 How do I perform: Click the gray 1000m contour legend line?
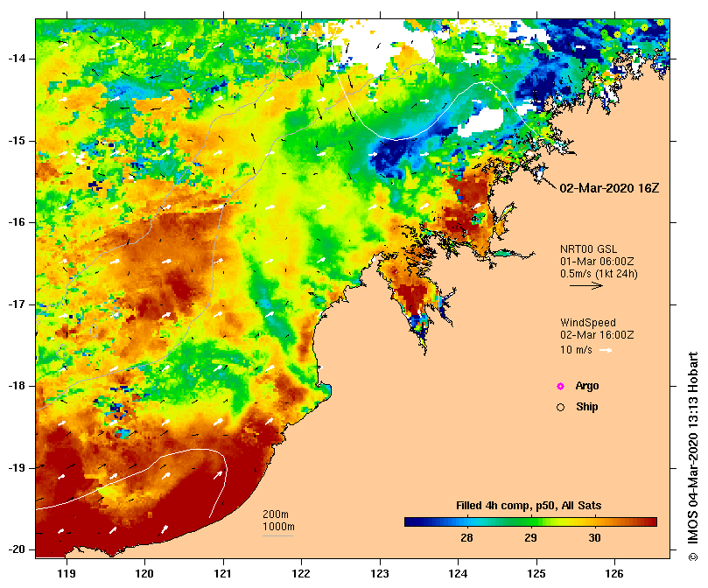(x=277, y=536)
